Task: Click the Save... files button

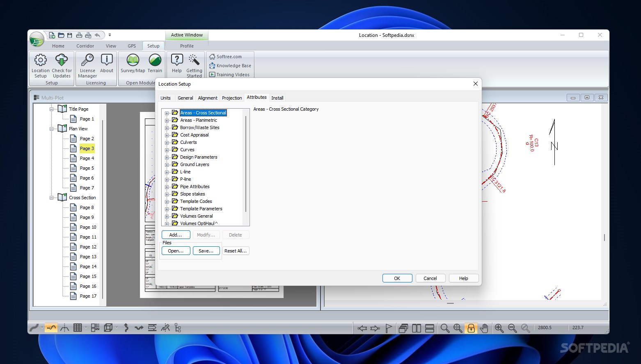Action: (x=206, y=251)
